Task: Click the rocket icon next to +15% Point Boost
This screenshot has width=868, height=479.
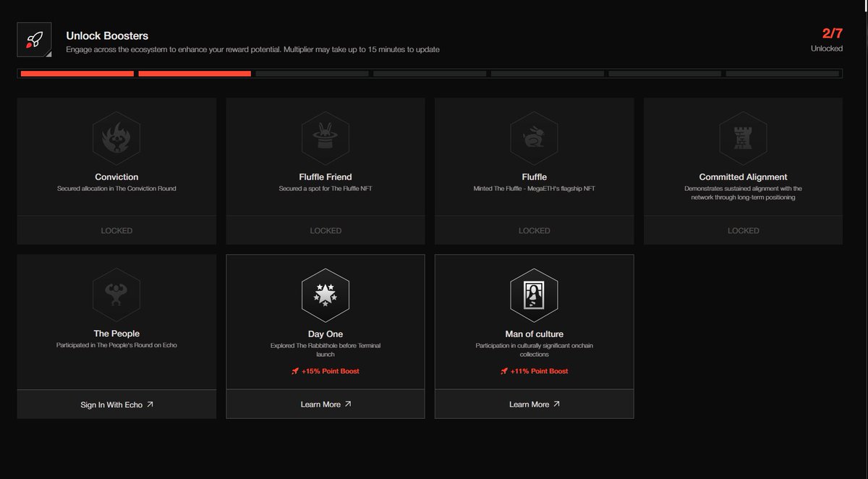Action: [295, 371]
